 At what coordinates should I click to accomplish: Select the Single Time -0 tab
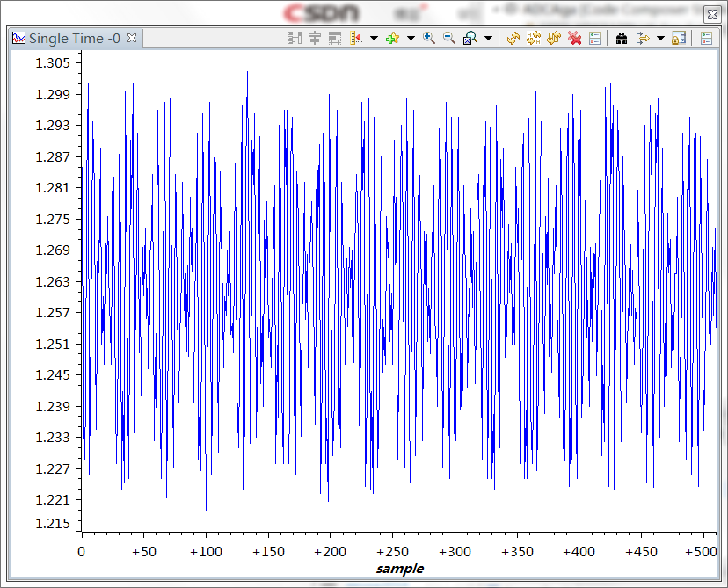(74, 38)
